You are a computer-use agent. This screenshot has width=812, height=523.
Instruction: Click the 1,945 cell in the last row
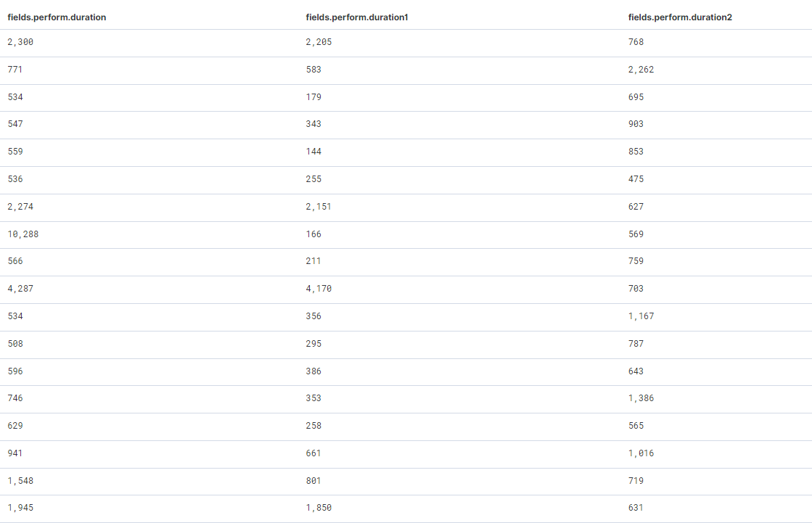(20, 508)
